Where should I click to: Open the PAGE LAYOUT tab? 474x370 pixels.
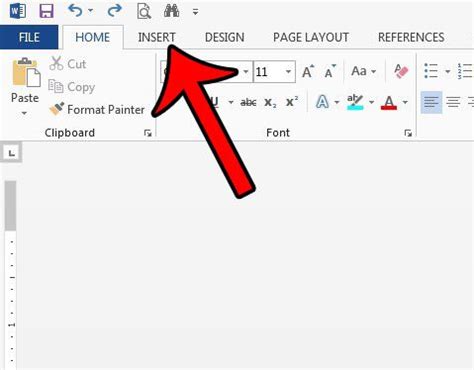click(x=311, y=37)
